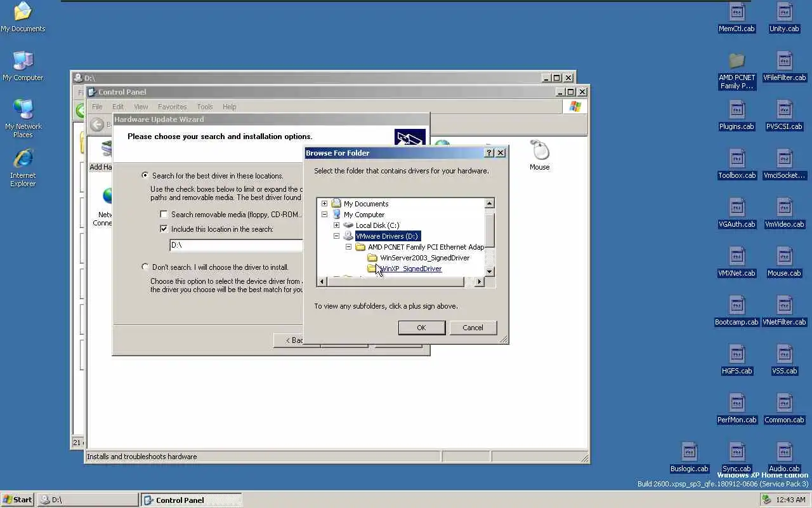Select VMware Drivers (D:) in tree
Screen dimensions: 812x508
(386, 236)
